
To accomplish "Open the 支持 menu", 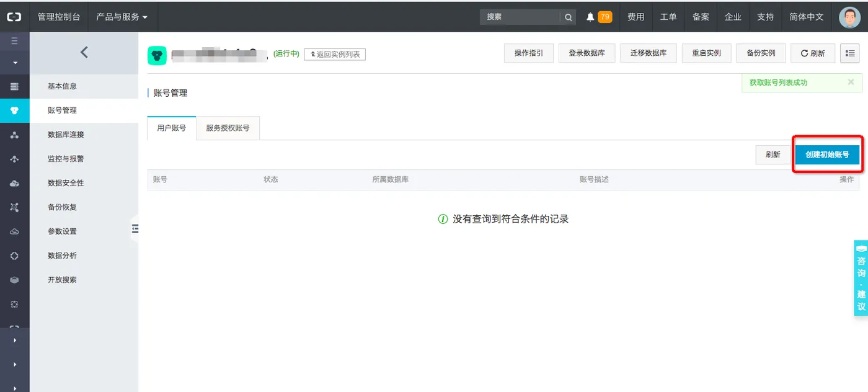I will (x=765, y=17).
